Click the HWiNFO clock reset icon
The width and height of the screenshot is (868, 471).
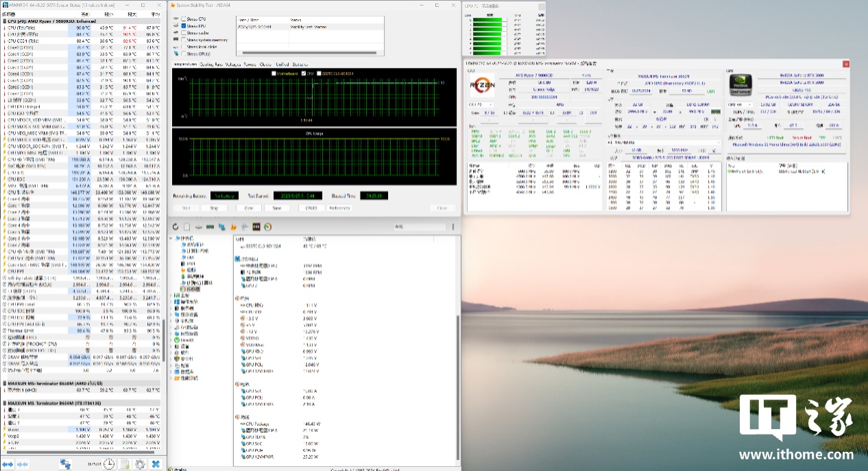[x=109, y=464]
